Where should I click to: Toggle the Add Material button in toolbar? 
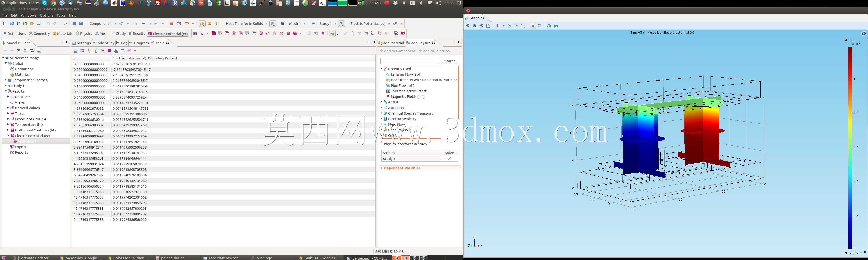202,24
